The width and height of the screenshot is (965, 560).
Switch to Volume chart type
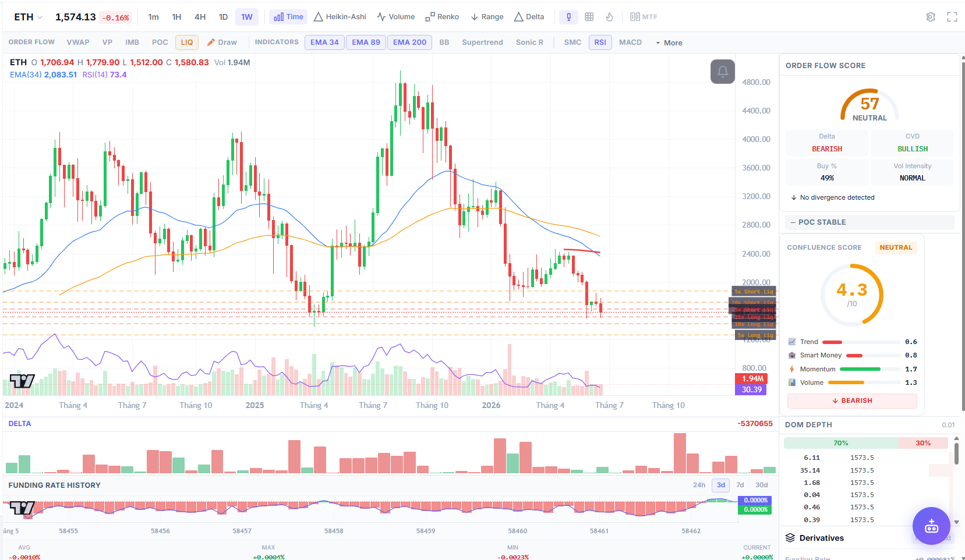tap(396, 17)
